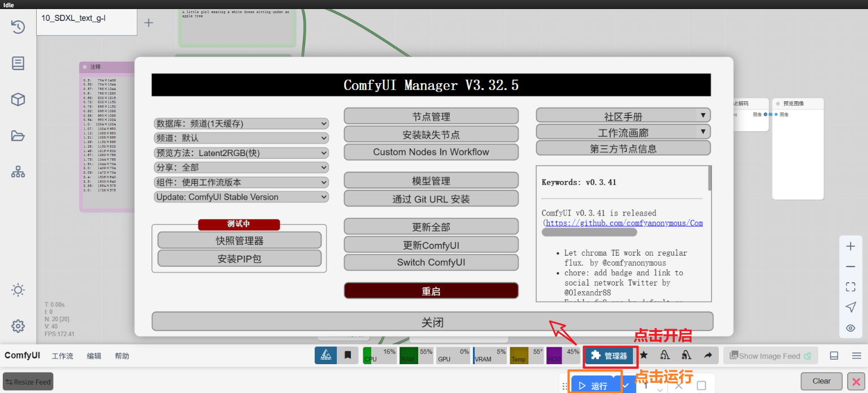Click the VRAM usage monitor
This screenshot has height=393, width=868.
pos(489,355)
